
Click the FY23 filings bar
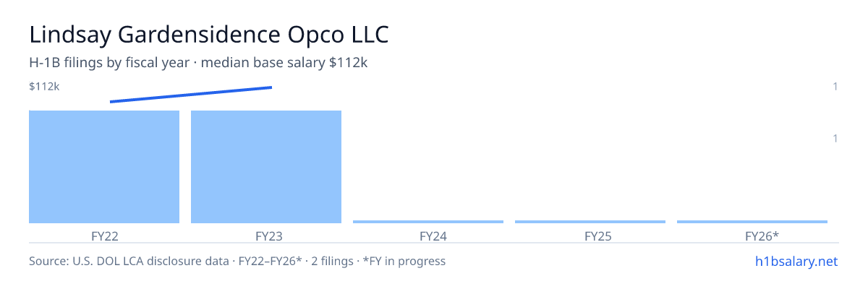[266, 167]
